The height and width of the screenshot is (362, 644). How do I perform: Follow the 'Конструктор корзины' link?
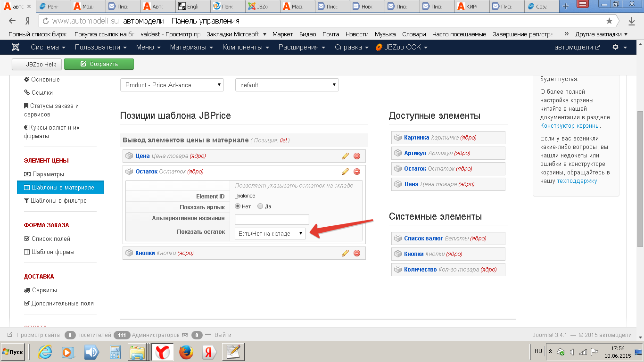point(570,126)
